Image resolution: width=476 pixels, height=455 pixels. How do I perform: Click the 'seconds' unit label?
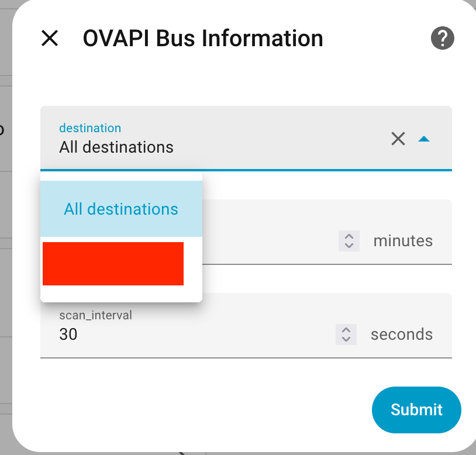click(x=402, y=335)
